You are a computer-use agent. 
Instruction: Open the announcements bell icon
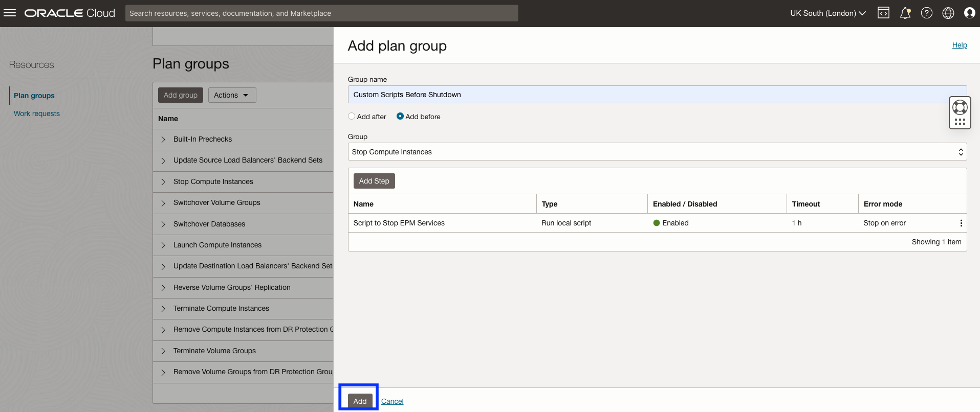pyautogui.click(x=905, y=13)
